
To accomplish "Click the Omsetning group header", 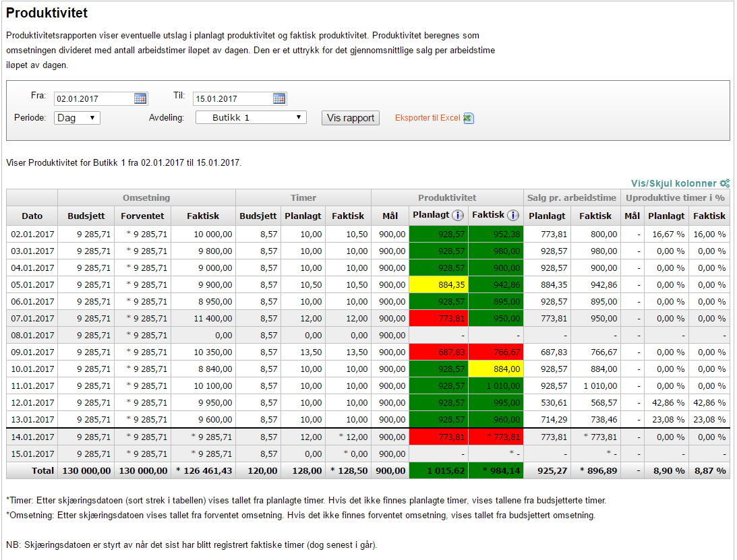I will pos(146,197).
